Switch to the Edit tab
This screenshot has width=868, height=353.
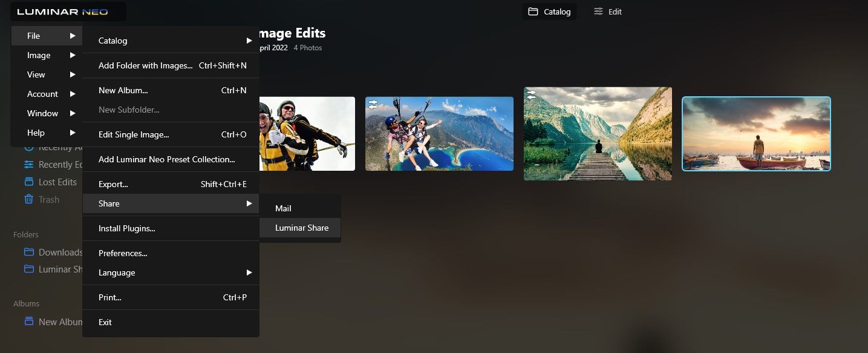tap(608, 12)
